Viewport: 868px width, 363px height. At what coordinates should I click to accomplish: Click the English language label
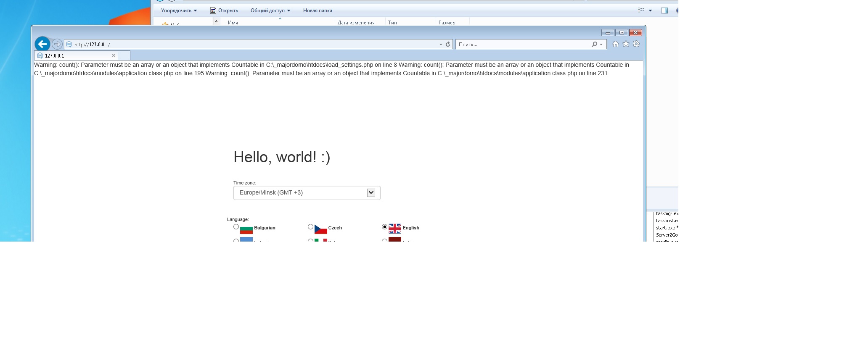pos(411,228)
